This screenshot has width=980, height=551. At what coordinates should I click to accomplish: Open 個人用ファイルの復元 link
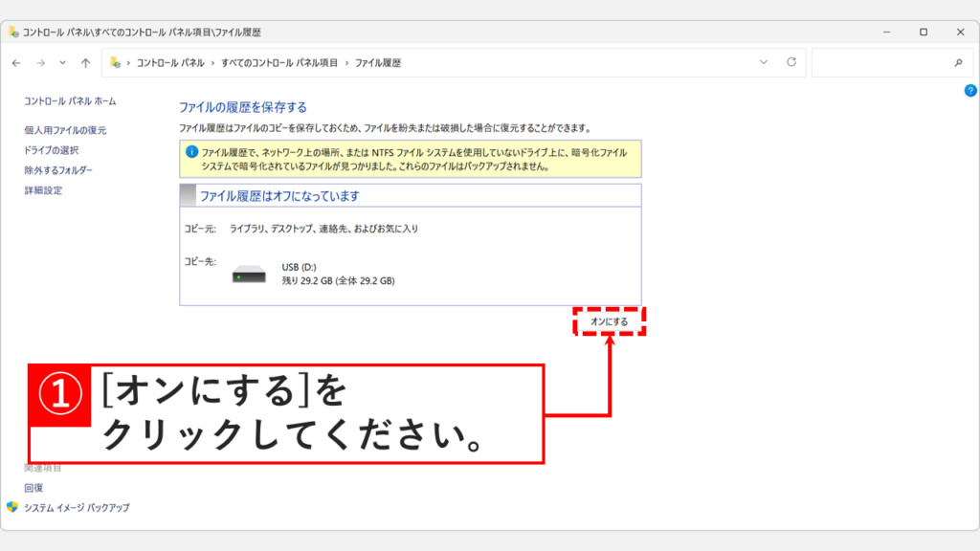[66, 130]
